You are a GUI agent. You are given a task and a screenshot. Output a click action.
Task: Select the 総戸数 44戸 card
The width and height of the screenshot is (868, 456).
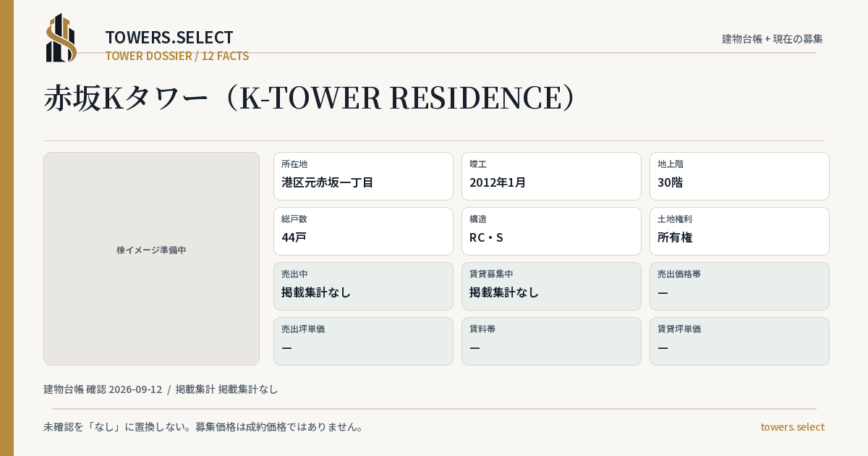[363, 231]
